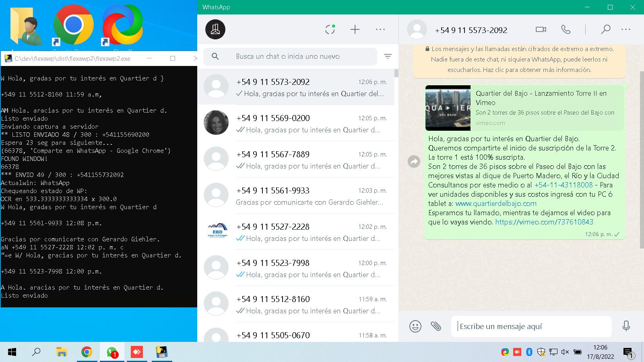Open your WhatsApp profile avatar
The height and width of the screenshot is (362, 644).
(x=215, y=29)
